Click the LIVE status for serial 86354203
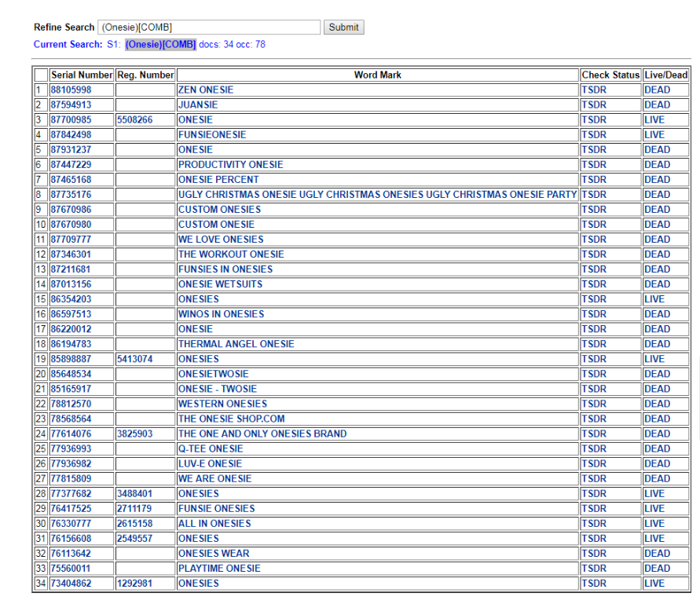700x600 pixels. click(654, 299)
